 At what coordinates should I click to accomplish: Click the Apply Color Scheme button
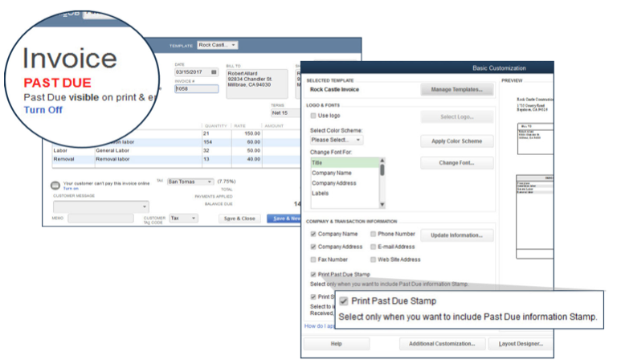(456, 141)
